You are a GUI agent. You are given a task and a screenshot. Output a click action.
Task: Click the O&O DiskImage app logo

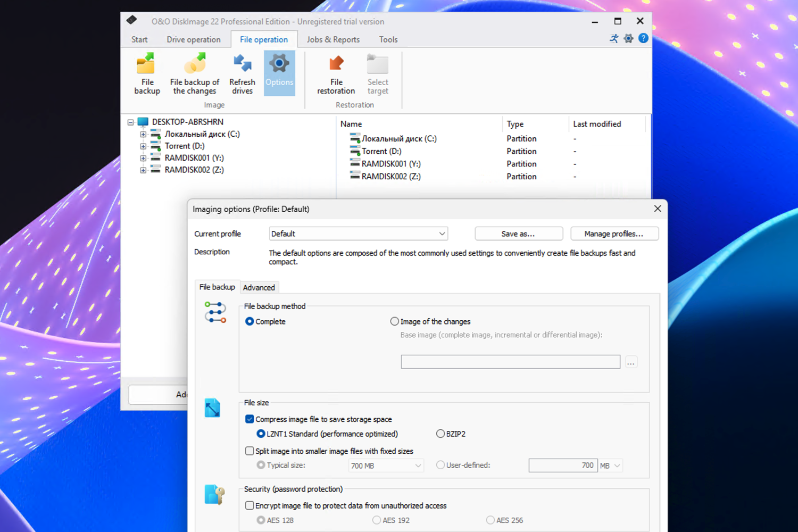[132, 20]
